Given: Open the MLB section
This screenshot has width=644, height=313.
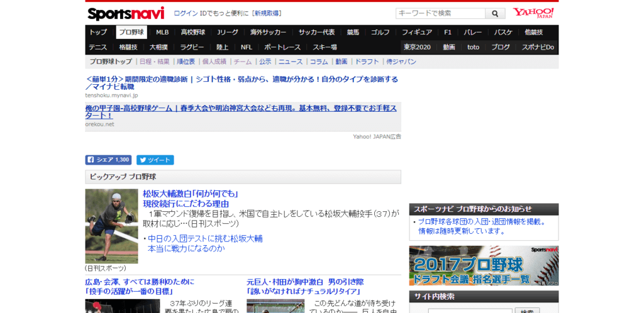Looking at the screenshot, I should coord(162,33).
